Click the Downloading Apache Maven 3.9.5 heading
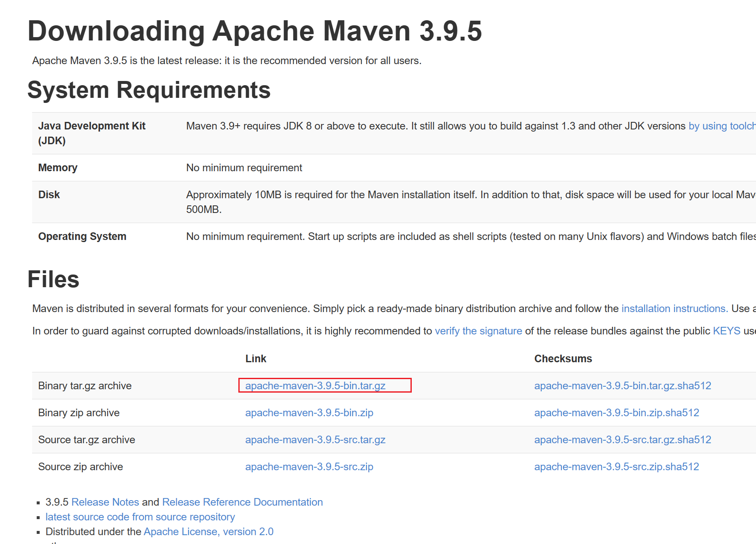The image size is (756, 544). [x=254, y=31]
